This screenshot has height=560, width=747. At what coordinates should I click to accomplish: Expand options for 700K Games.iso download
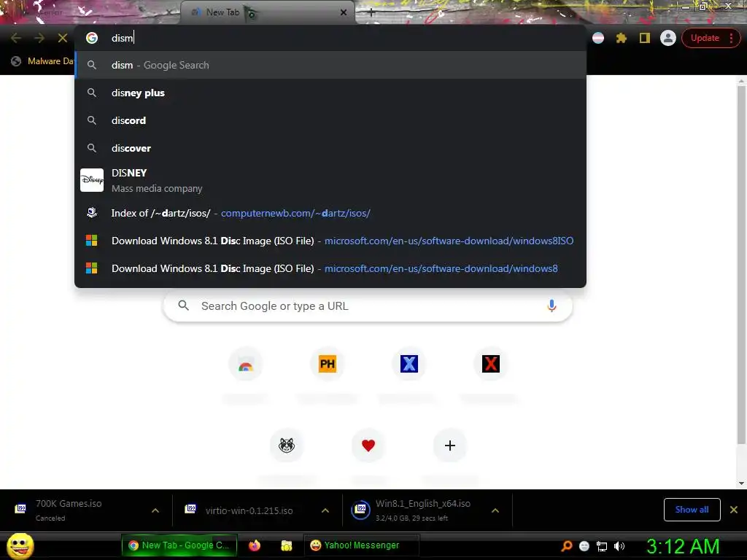pos(155,510)
